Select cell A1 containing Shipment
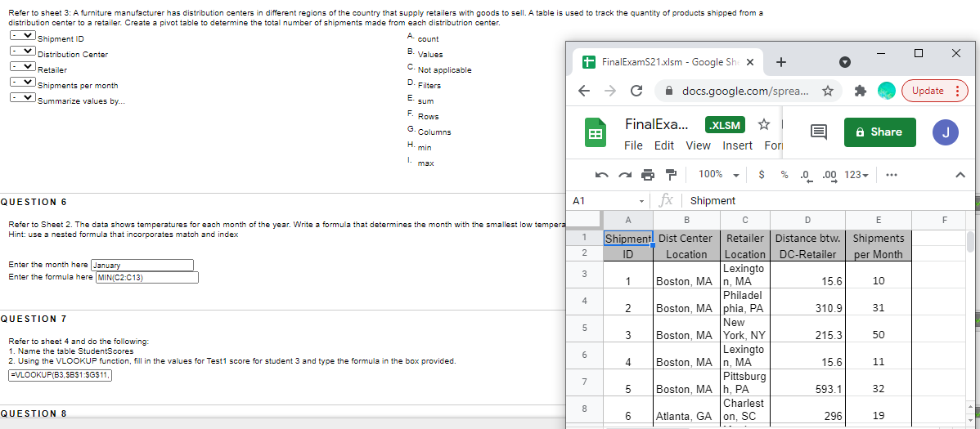980x429 pixels. click(628, 238)
